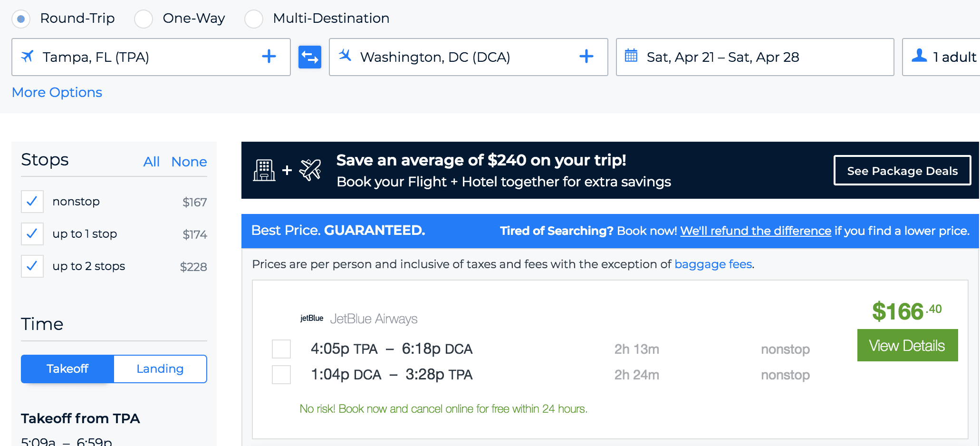The image size is (980, 446).
Task: Select the One-Way radio button
Action: point(144,19)
